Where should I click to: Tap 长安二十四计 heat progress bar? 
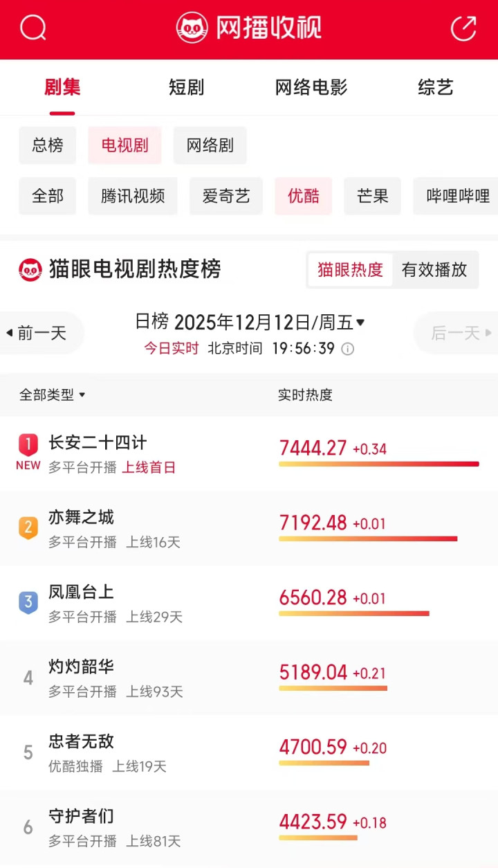(379, 464)
